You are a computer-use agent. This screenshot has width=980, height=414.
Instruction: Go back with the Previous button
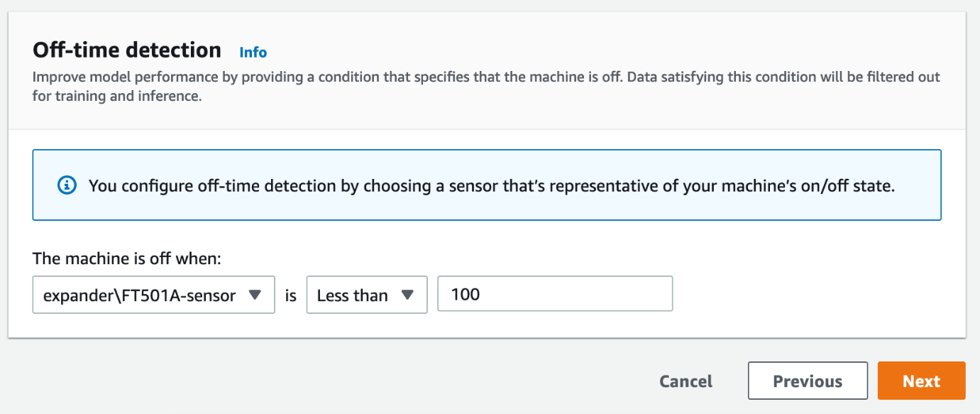808,381
